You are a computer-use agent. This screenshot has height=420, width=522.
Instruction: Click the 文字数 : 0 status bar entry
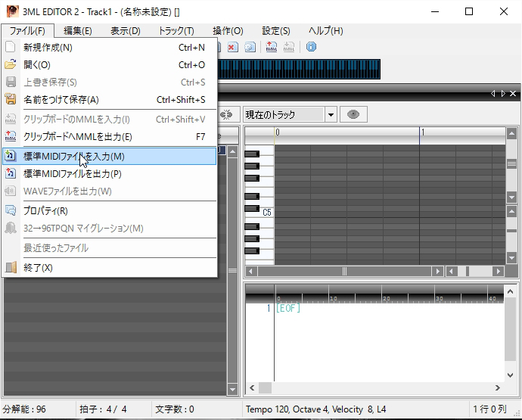(x=175, y=409)
